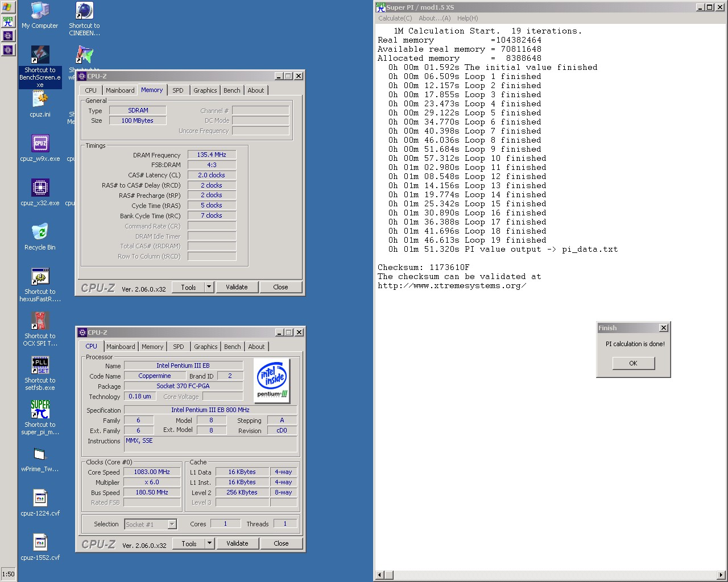Open the Calculate(C) menu in Super PI
Image resolution: width=728 pixels, height=582 pixels.
(x=395, y=18)
